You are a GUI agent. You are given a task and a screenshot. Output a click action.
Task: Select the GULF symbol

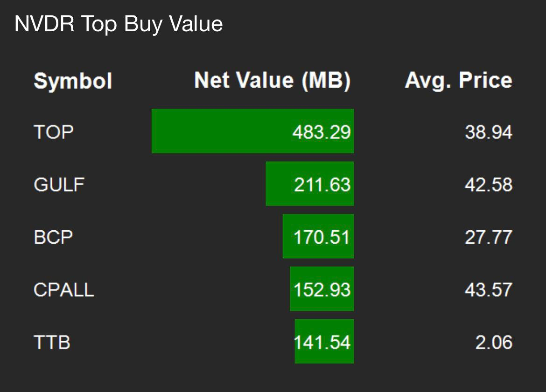pos(59,185)
